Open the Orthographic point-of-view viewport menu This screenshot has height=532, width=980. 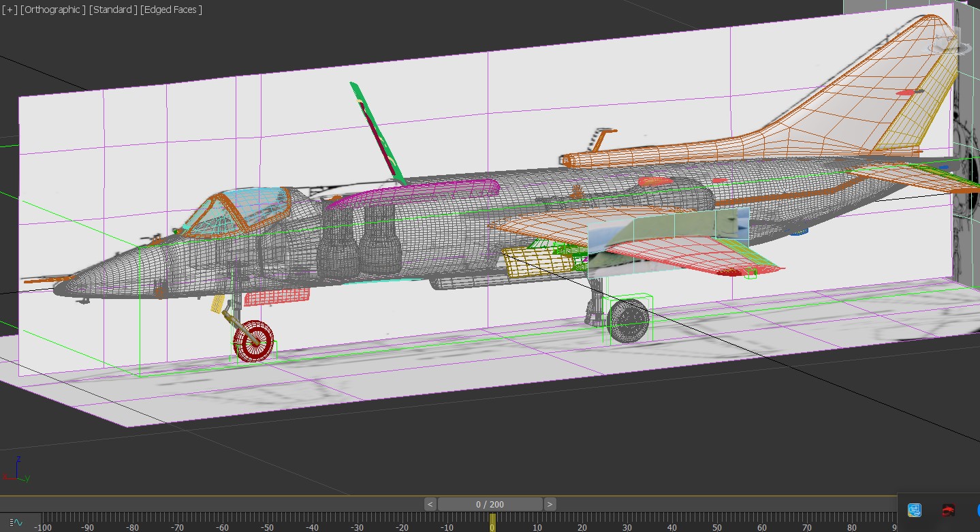pyautogui.click(x=52, y=10)
